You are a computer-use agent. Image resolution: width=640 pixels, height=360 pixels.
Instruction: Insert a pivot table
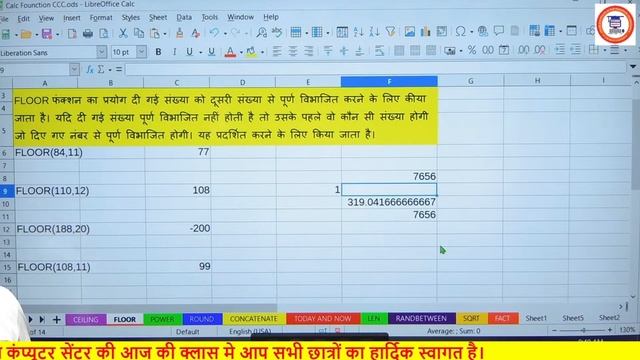pyautogui.click(x=441, y=31)
